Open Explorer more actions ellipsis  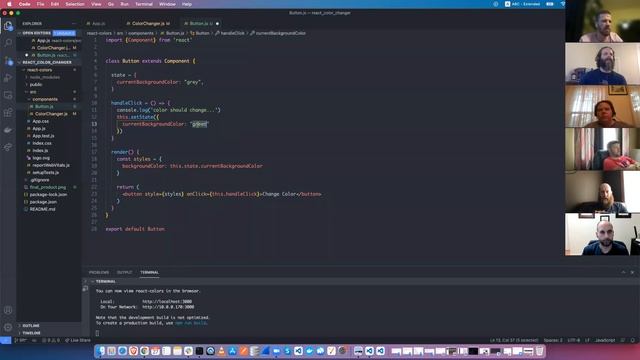(74, 24)
